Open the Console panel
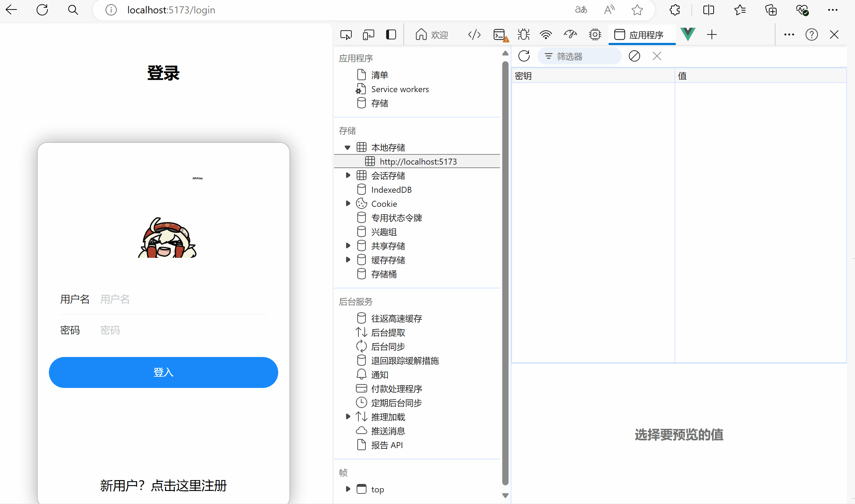 (500, 34)
